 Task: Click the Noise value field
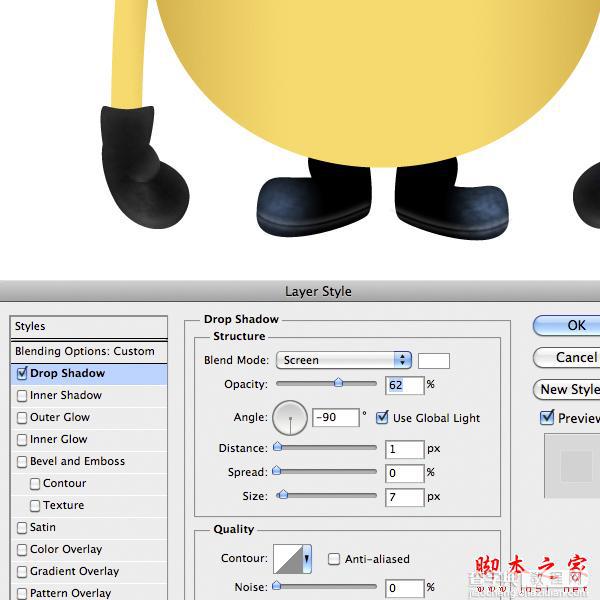click(x=404, y=588)
